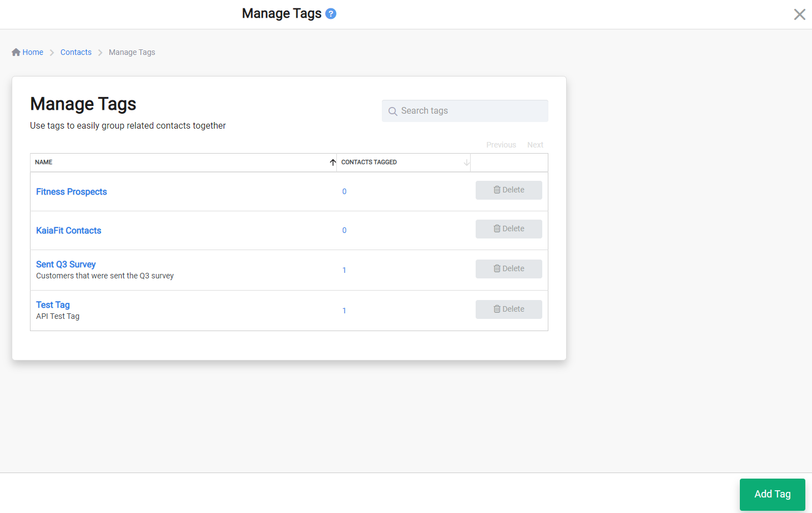
Task: Click the Add Tag button
Action: coord(773,495)
